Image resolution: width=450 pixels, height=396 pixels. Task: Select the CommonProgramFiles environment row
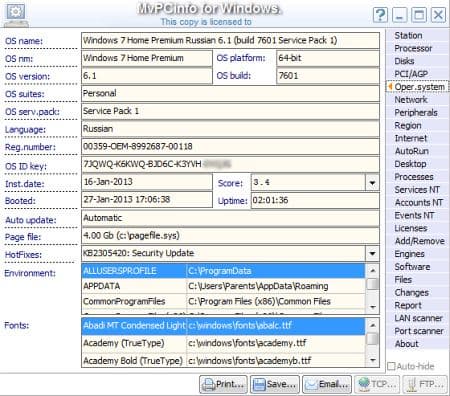click(x=223, y=301)
